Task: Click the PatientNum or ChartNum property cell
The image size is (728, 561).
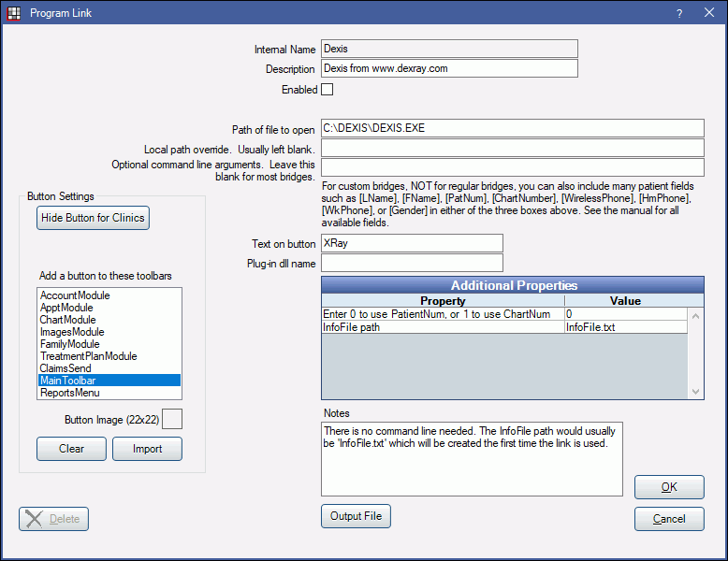Action: coord(443,314)
